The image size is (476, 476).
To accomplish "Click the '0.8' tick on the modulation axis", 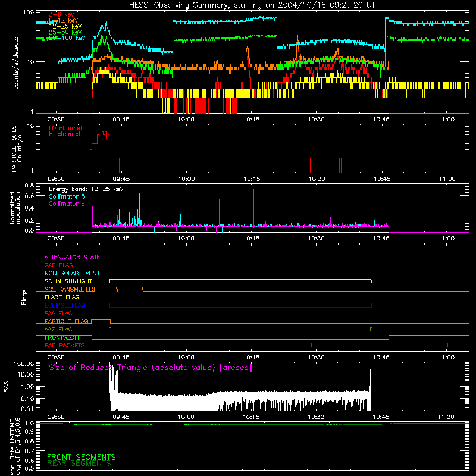I will [x=29, y=185].
